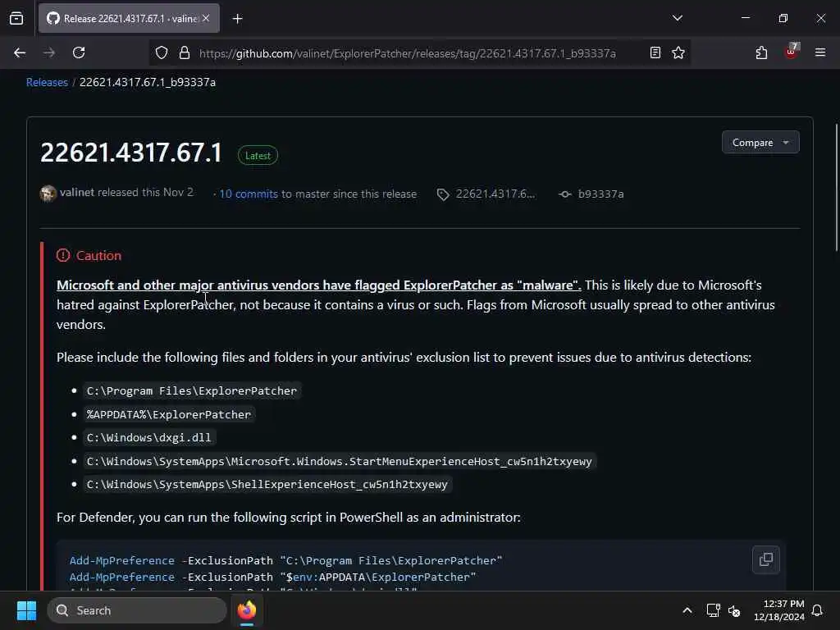This screenshot has height=630, width=840.
Task: Click the StartMenuExperienceHost_cw5n1h2txyewy path
Action: [339, 461]
